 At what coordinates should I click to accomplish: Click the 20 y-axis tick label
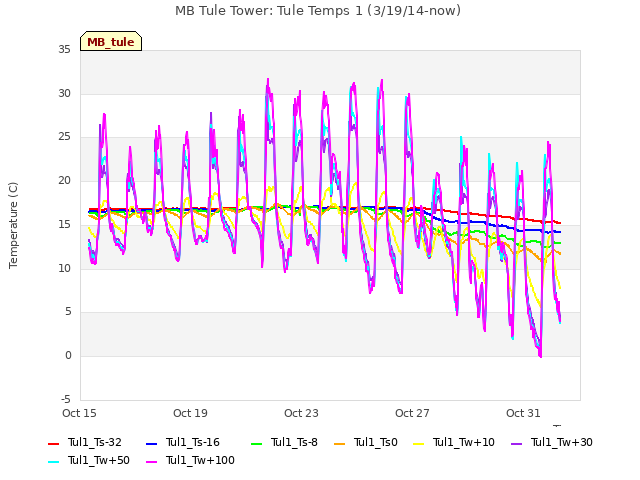pos(64,180)
